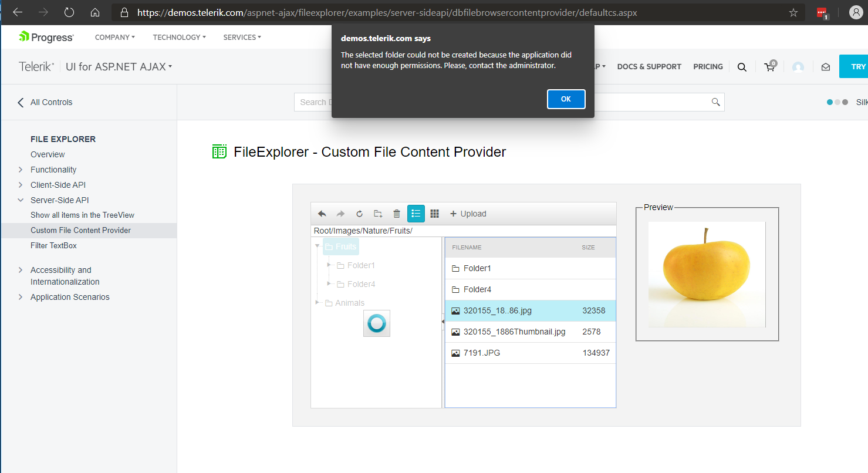Click the yellow apple preview image
This screenshot has width=868, height=473.
click(x=707, y=274)
